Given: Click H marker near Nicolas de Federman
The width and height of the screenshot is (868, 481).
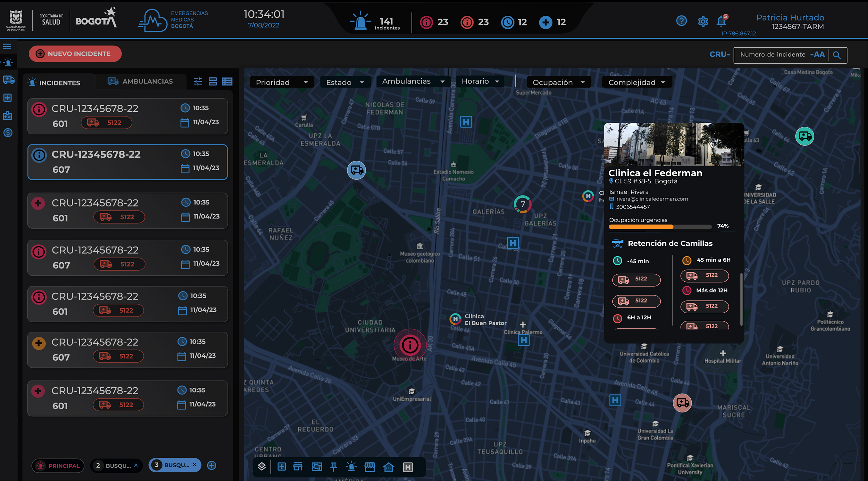Looking at the screenshot, I should 466,121.
